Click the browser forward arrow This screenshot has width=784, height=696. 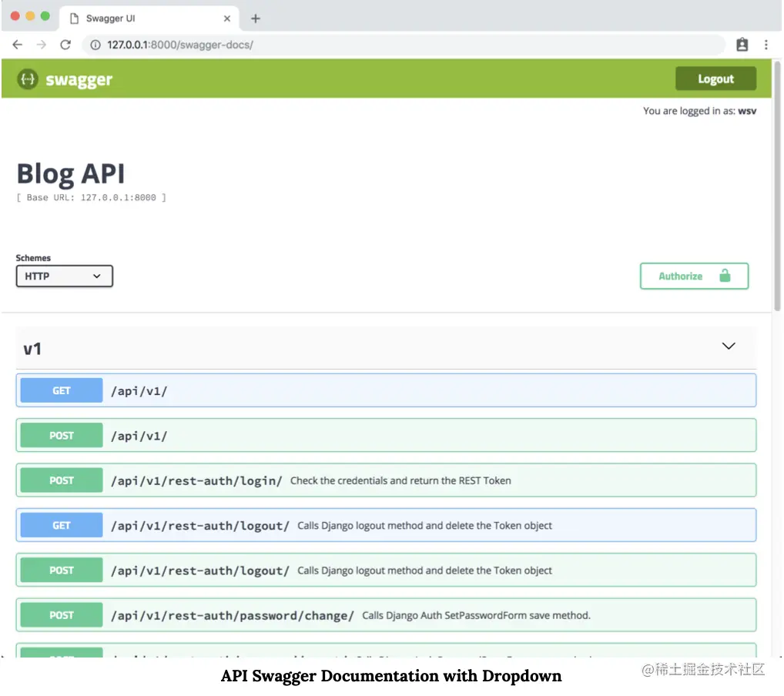pyautogui.click(x=42, y=45)
